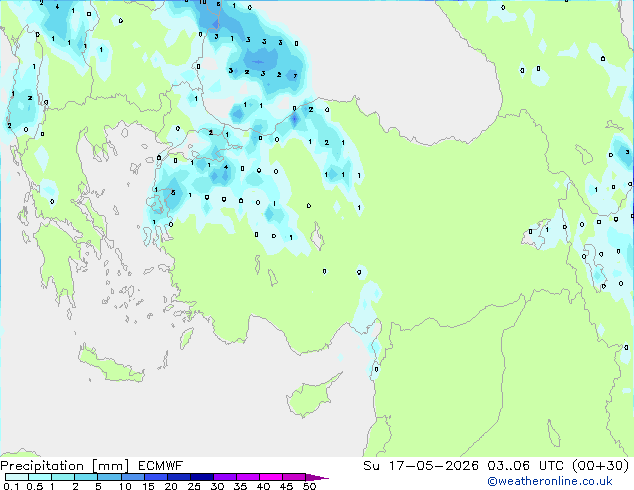Click the '03..06 UTC' time text
This screenshot has height=490, width=634.
(526, 466)
